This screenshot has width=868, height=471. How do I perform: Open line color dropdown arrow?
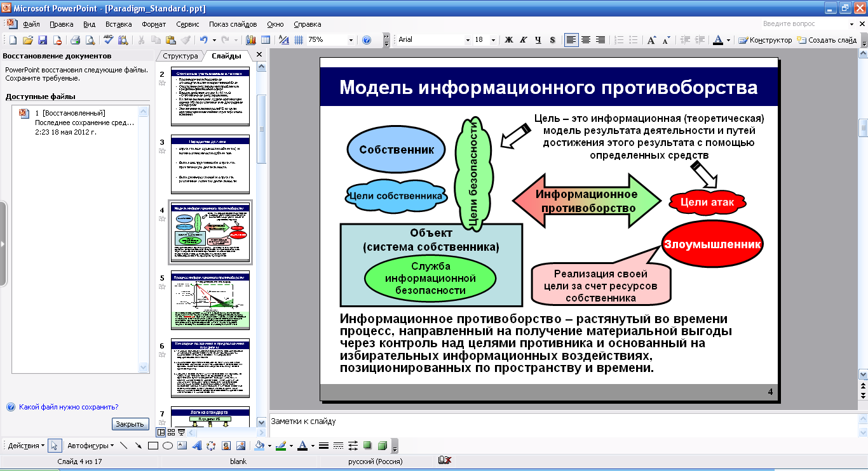pyautogui.click(x=291, y=446)
